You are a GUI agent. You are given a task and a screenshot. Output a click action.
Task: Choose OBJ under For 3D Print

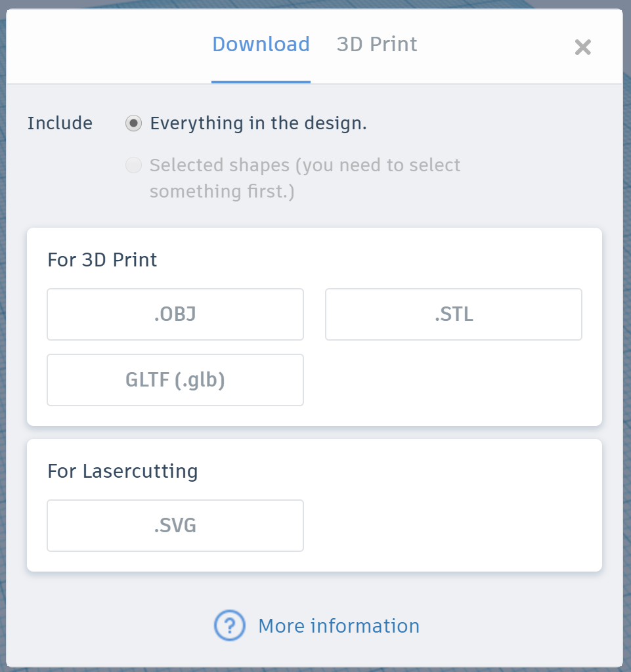tap(175, 314)
